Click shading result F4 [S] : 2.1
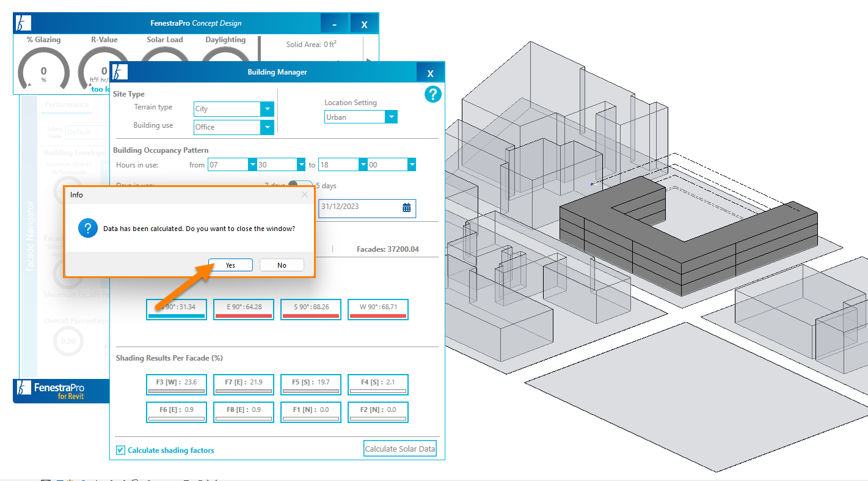The image size is (868, 481). click(x=378, y=384)
